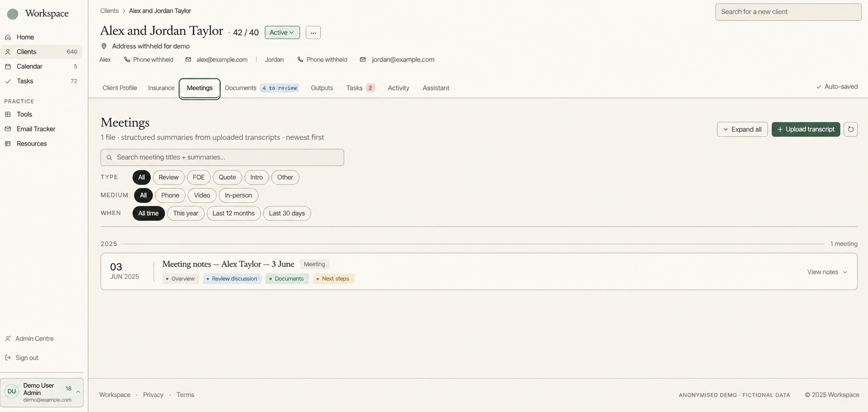This screenshot has width=868, height=412.
Task: Click the location pin icon by address
Action: pyautogui.click(x=104, y=46)
